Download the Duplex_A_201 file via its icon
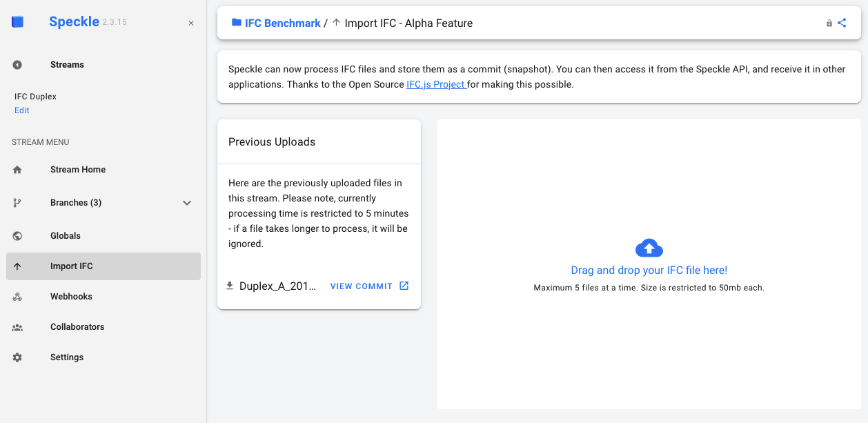 coord(230,285)
